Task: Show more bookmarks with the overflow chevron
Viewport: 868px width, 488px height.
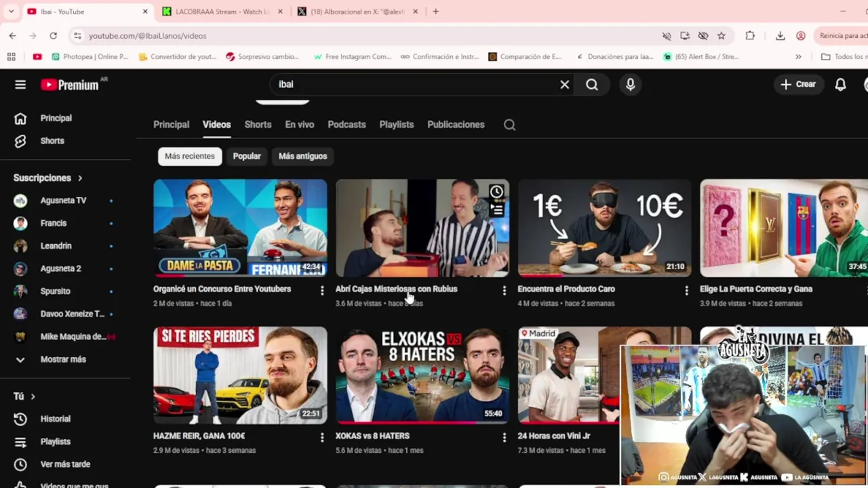Action: click(798, 56)
